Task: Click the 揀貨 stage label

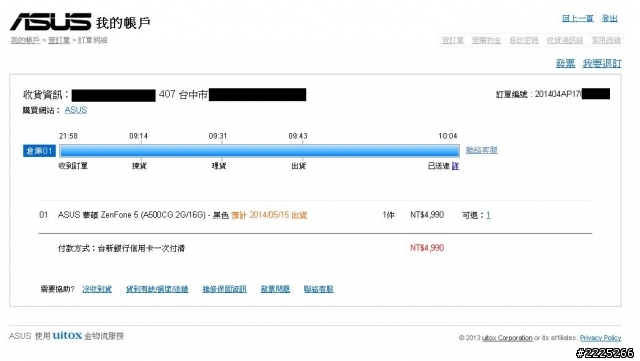Action: click(139, 166)
